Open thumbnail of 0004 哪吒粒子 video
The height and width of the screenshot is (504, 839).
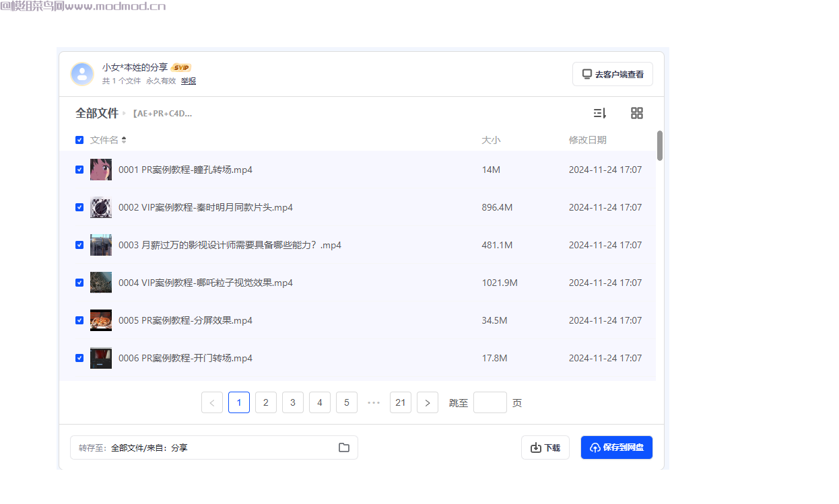(101, 283)
